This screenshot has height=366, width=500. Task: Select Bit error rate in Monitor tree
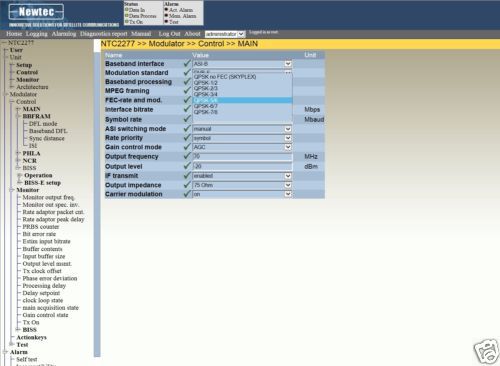[x=39, y=234]
